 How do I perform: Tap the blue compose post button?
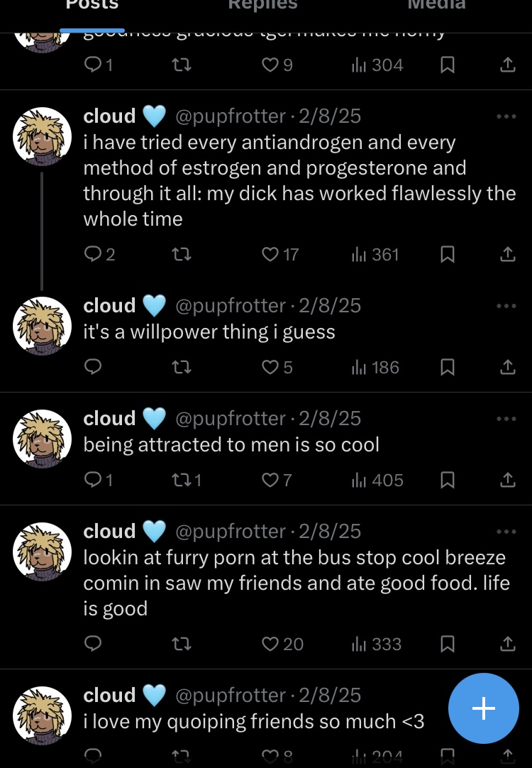[x=484, y=708]
